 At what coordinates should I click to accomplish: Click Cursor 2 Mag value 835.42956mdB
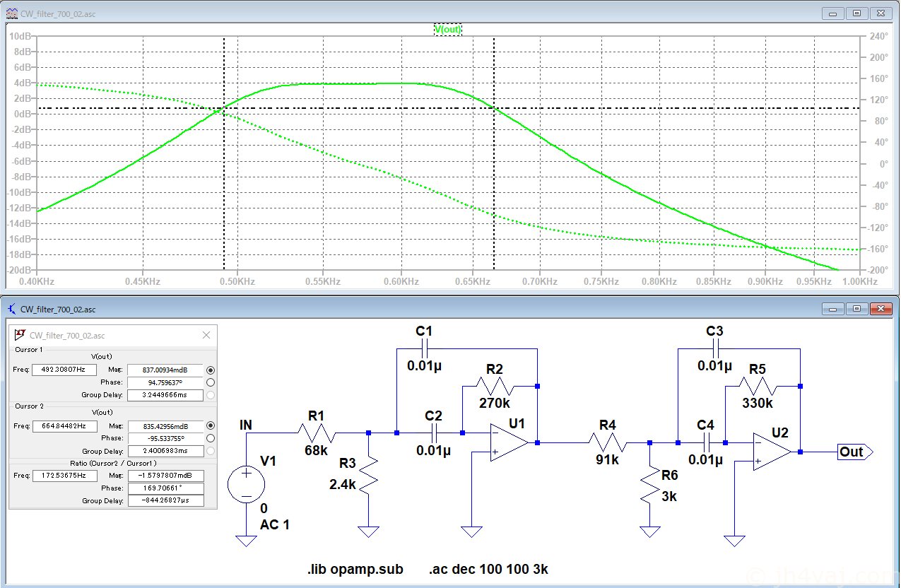click(x=165, y=425)
